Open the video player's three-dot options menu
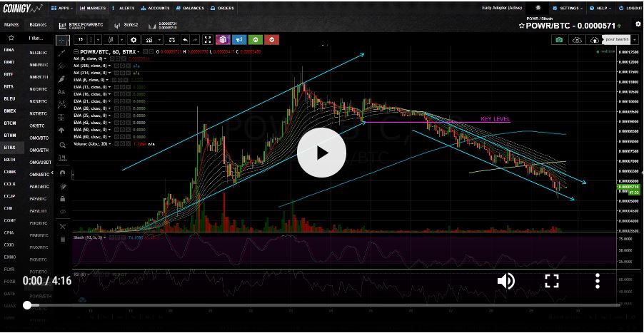The height and width of the screenshot is (333, 644). pyautogui.click(x=598, y=281)
